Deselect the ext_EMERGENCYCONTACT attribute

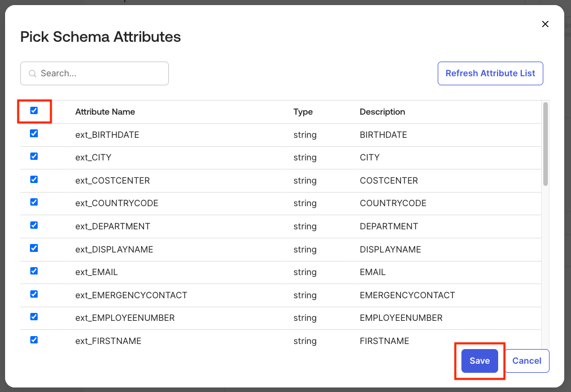click(x=34, y=294)
